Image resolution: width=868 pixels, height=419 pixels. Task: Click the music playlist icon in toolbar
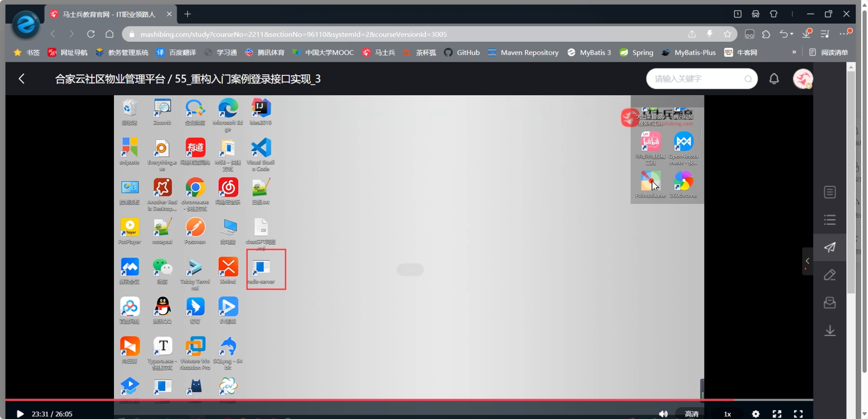pos(825,34)
